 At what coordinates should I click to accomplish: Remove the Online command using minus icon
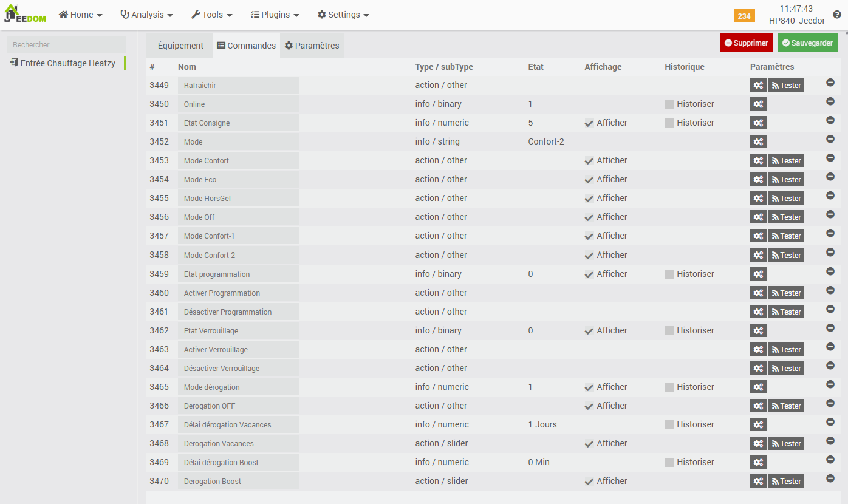830,101
